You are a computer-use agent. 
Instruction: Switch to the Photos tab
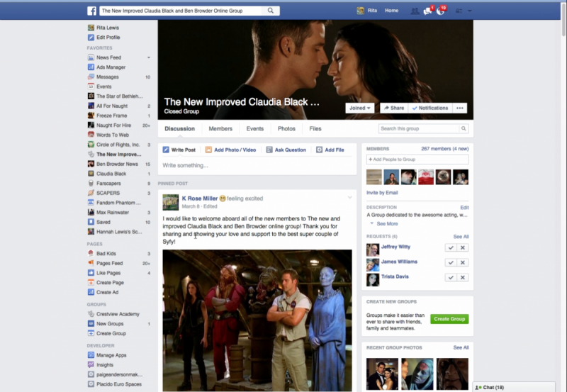(x=286, y=129)
